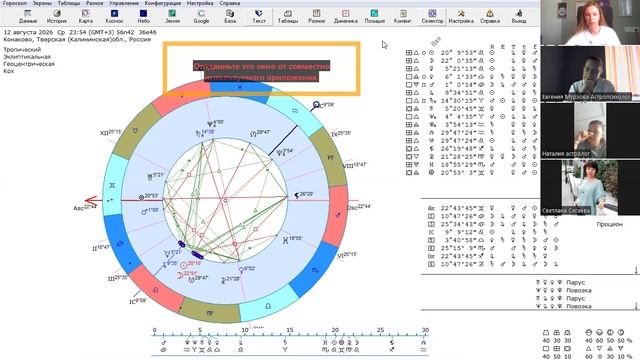The image size is (640, 360).
Task: Open the База database icon
Action: [x=230, y=17]
